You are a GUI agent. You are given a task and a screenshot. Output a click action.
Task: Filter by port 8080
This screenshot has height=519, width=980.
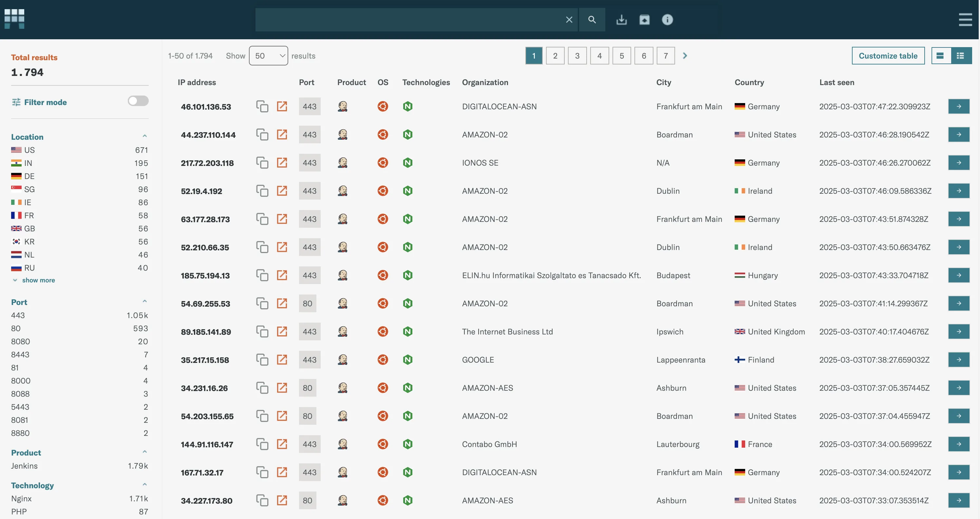(80, 341)
